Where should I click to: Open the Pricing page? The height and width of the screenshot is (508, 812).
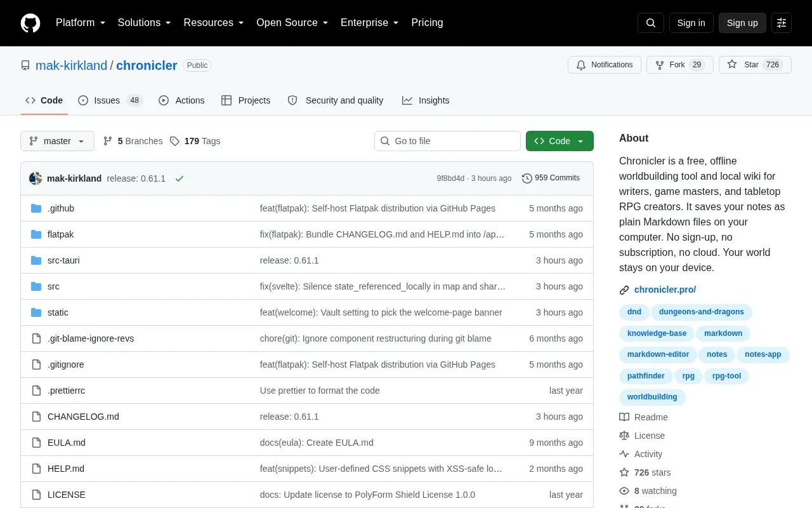pyautogui.click(x=427, y=23)
